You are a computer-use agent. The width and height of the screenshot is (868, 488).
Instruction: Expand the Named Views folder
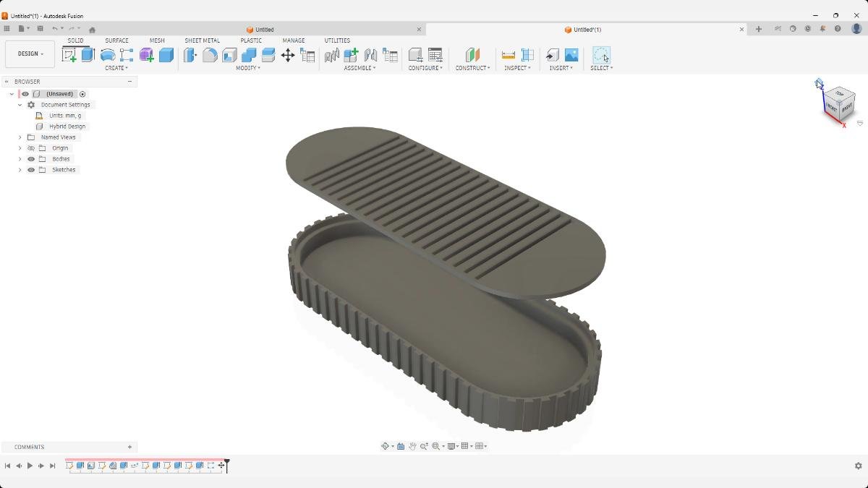(x=20, y=137)
